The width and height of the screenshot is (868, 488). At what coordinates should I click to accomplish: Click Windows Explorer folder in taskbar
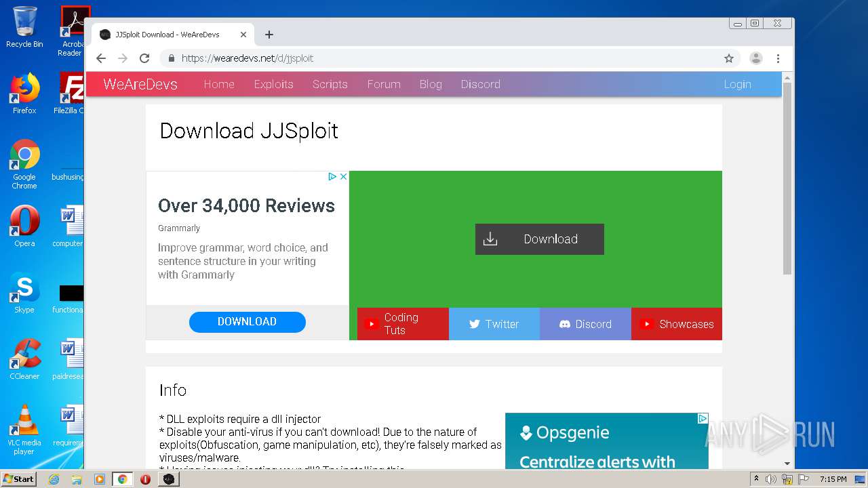coord(77,479)
